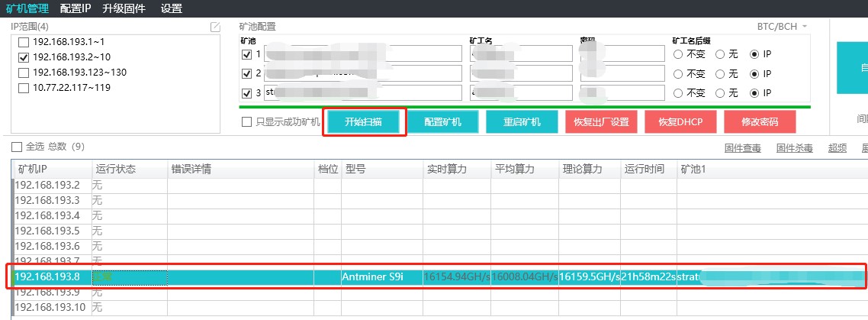Click the edit IP range pencil icon

[x=215, y=27]
